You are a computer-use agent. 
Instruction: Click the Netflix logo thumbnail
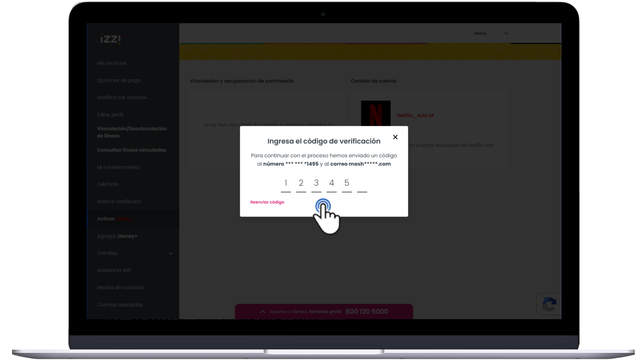click(x=375, y=113)
